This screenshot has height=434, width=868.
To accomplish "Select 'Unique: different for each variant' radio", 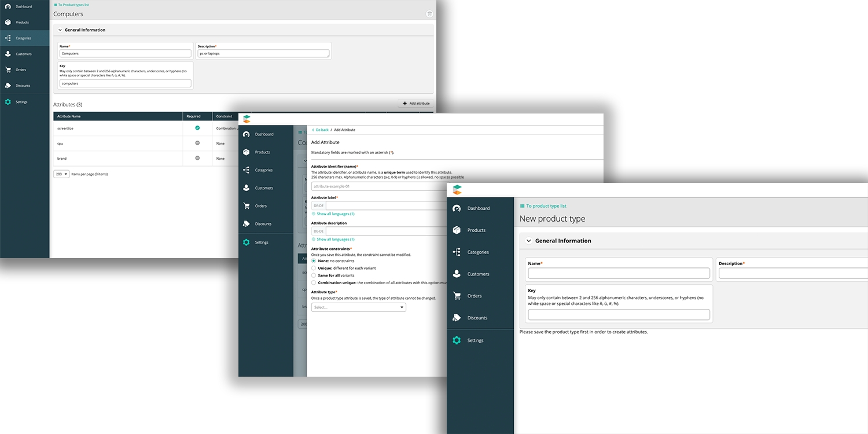I will 314,268.
